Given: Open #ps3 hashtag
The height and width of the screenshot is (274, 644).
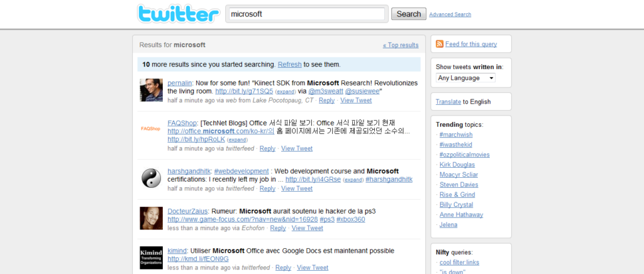Looking at the screenshot, I should (x=327, y=219).
